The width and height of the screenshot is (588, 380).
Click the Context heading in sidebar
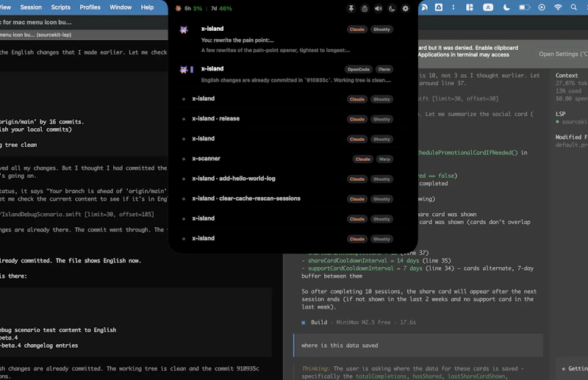[567, 76]
